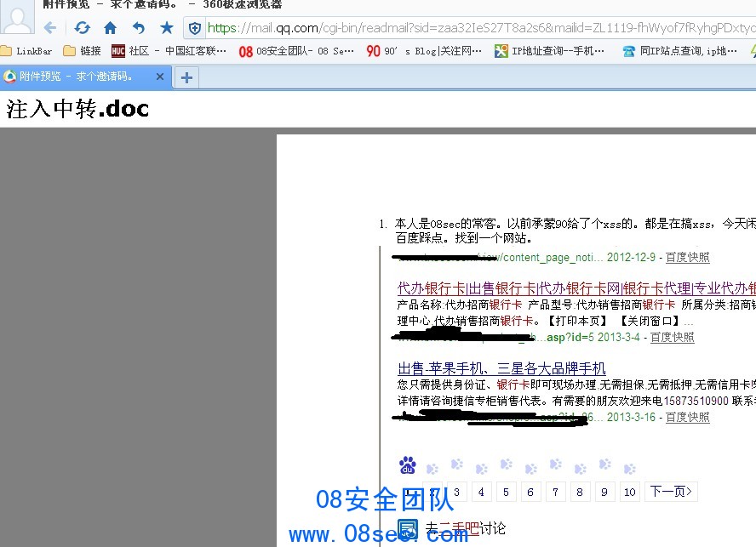The width and height of the screenshot is (756, 547).
Task: Click the Baidu paw logo icon
Action: coord(408,465)
